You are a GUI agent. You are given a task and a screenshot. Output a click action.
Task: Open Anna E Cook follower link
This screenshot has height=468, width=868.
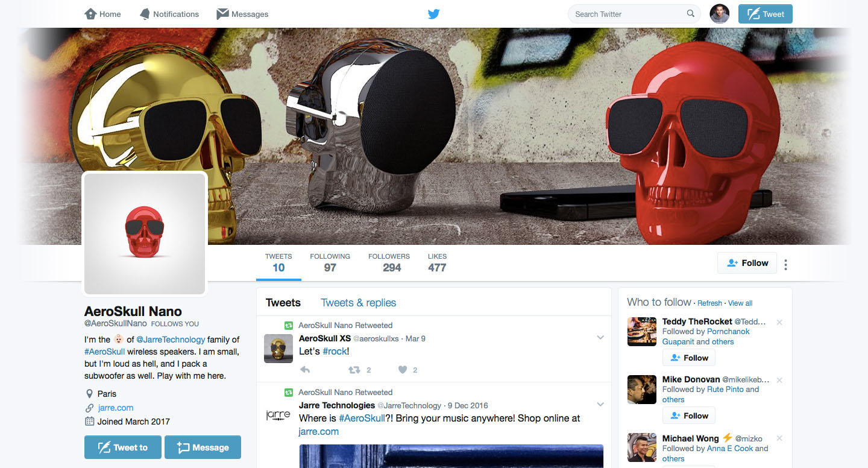(x=730, y=448)
